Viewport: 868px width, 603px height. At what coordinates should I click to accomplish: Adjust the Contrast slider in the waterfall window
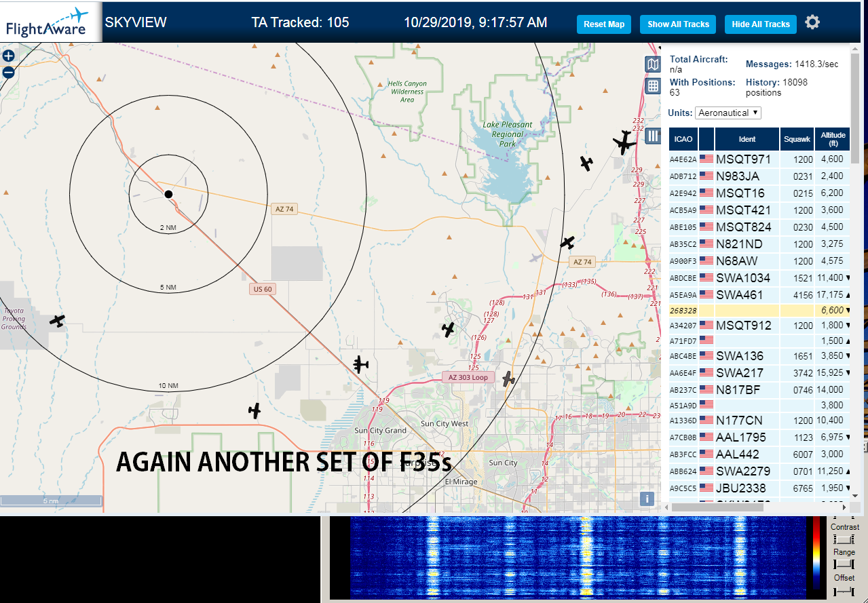[844, 539]
